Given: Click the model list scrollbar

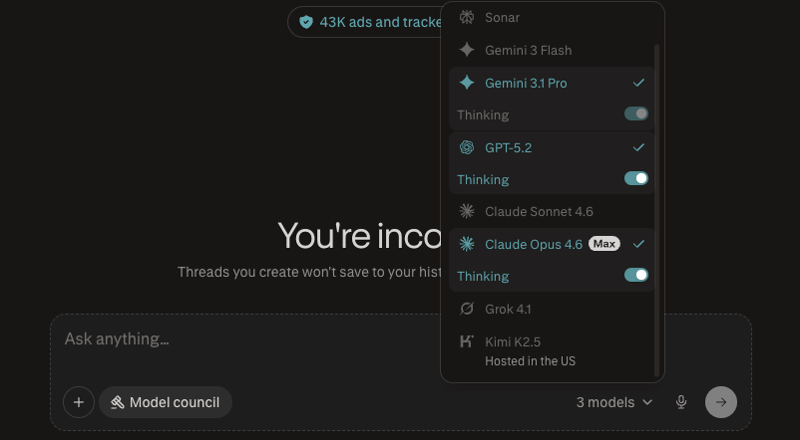Looking at the screenshot, I should tap(657, 200).
